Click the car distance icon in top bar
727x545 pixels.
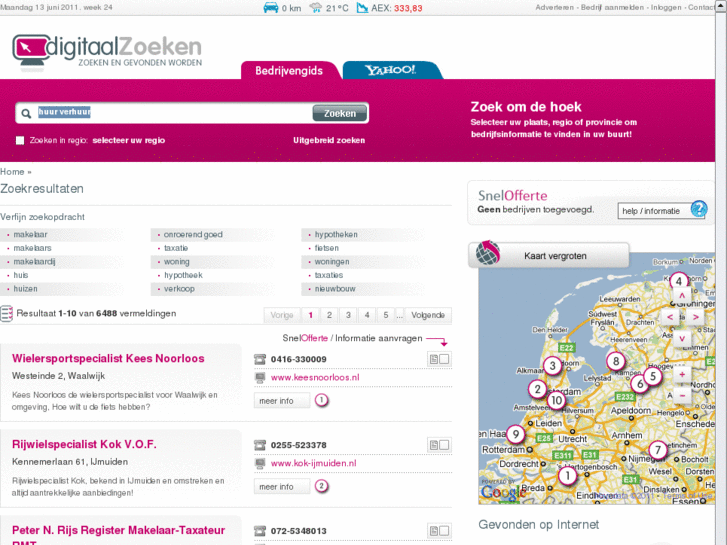271,8
